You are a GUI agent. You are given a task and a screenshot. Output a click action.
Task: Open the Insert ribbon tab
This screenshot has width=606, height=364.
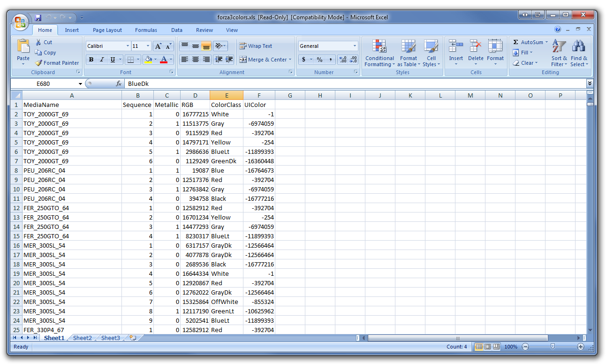point(72,30)
